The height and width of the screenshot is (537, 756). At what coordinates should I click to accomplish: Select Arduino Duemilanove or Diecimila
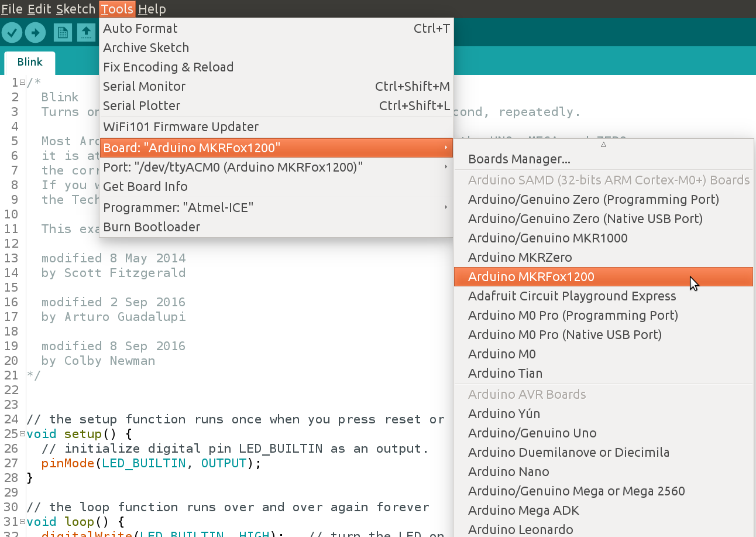click(x=603, y=452)
